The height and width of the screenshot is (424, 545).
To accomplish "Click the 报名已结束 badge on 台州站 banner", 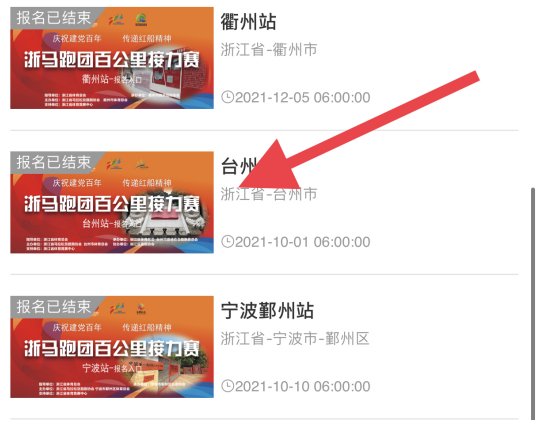I will click(54, 162).
